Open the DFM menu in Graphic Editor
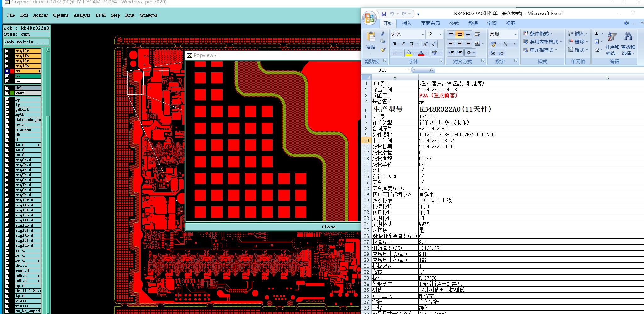Viewport: 644px width, 314px height. (x=101, y=15)
